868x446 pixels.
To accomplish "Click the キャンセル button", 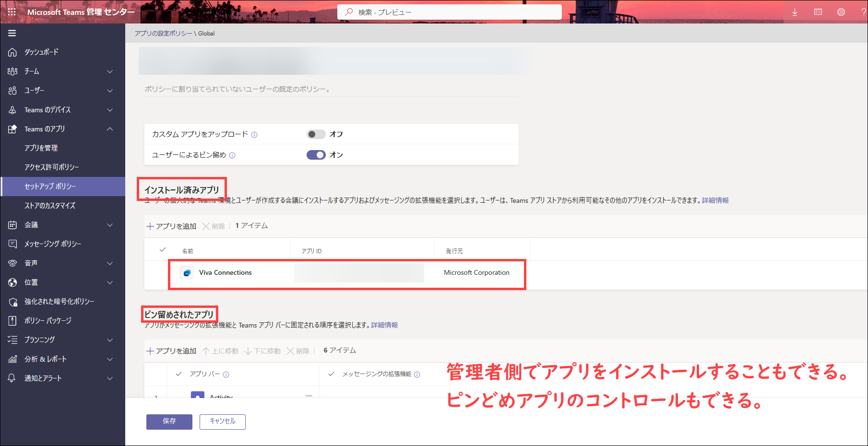I will (x=223, y=422).
